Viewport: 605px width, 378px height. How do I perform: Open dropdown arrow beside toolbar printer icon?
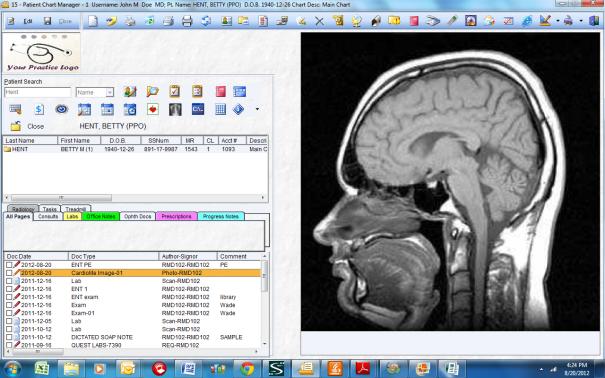(581, 21)
